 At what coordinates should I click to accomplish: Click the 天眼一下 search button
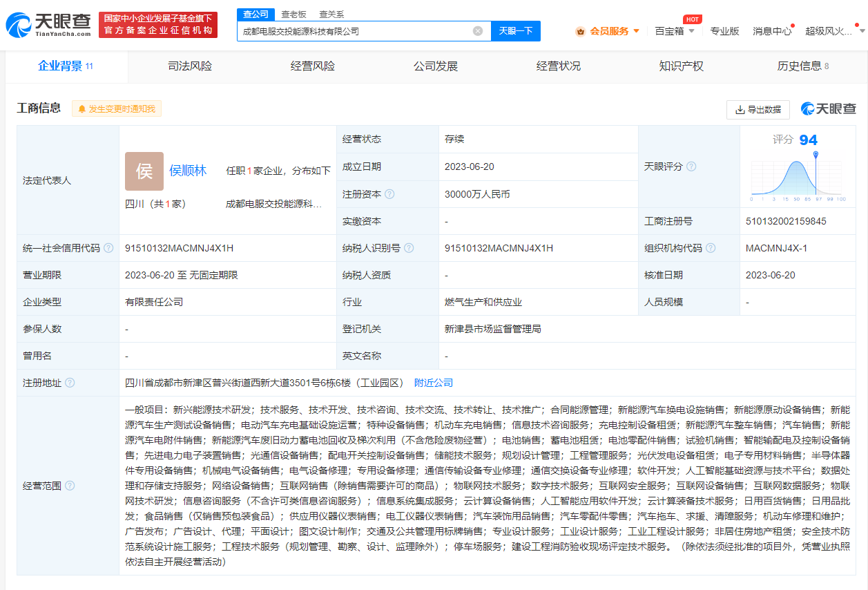[516, 31]
